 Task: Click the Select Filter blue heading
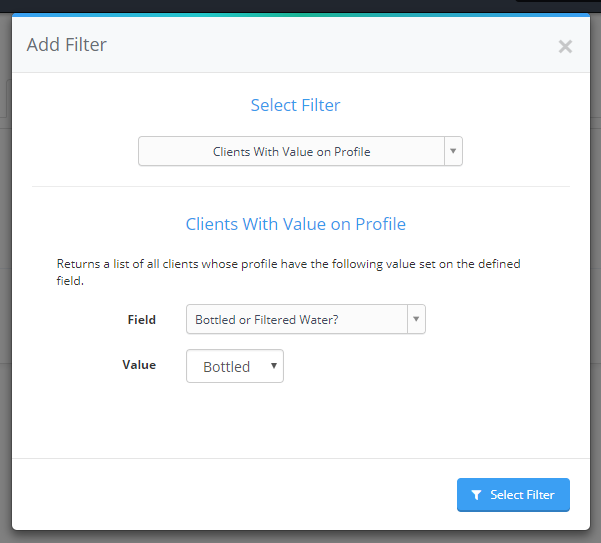point(295,105)
